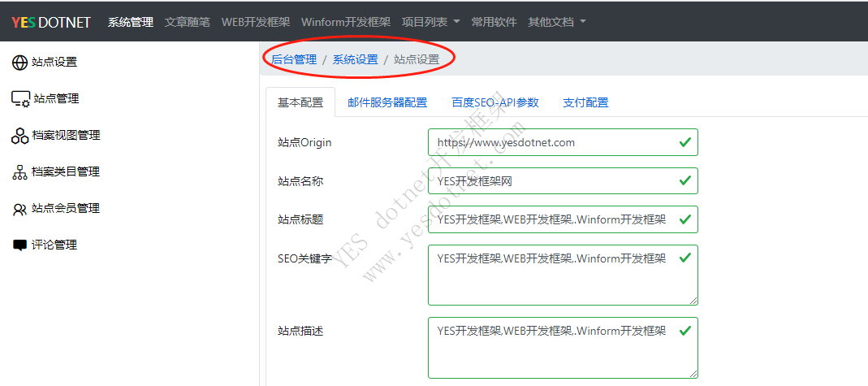Open 常用软件 in the top navigation
The width and height of the screenshot is (868, 386).
pos(494,22)
